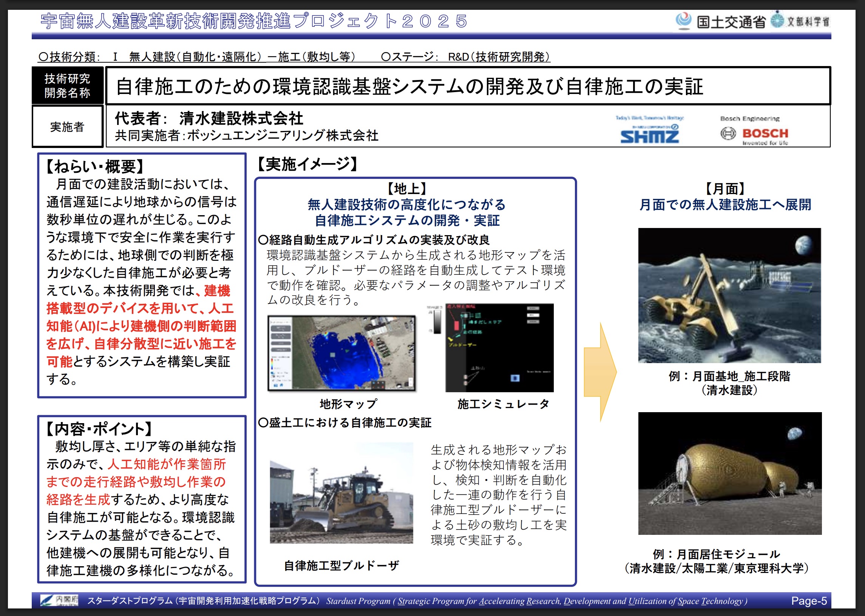Screen dimensions: 865x616
Task: Click red text 搭載型のデバイスを用いて、人工
Action: 140,308
